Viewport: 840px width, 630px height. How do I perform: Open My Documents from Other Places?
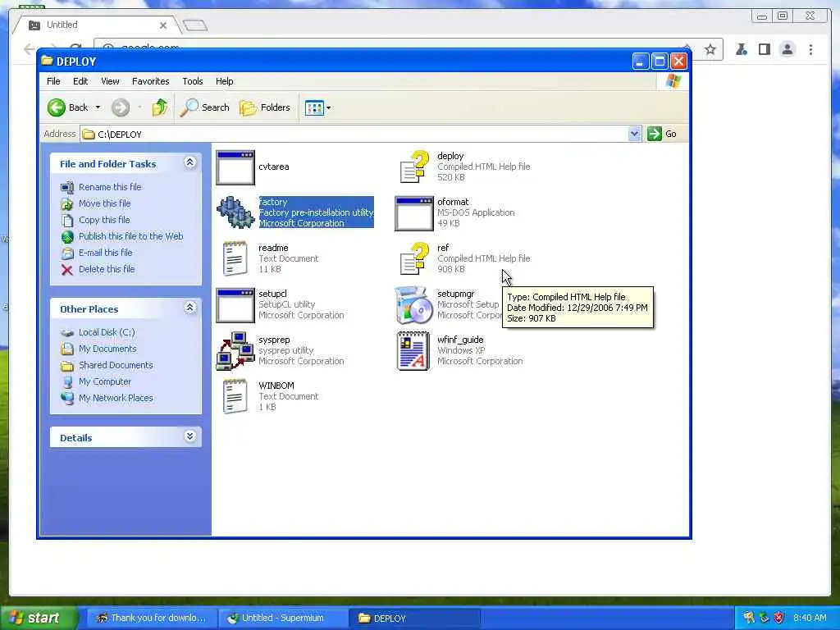pyautogui.click(x=107, y=349)
